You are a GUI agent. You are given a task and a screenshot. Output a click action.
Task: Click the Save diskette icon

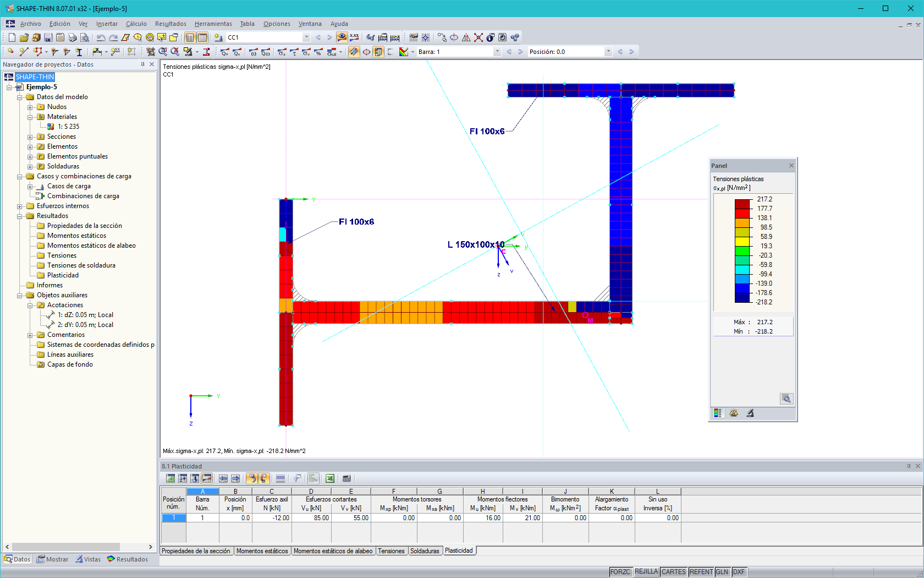(48, 37)
